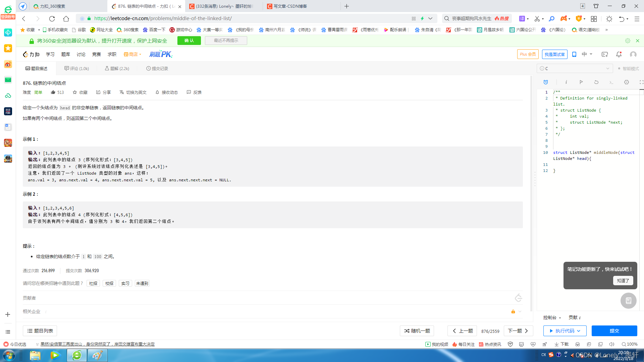Open the C language dropdown
This screenshot has height=362, width=644.
click(575, 68)
